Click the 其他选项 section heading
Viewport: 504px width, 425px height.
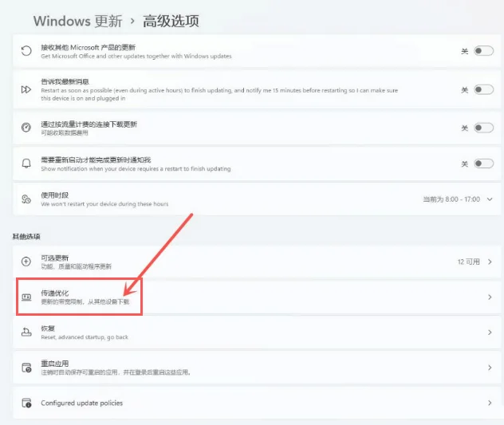[x=26, y=237]
